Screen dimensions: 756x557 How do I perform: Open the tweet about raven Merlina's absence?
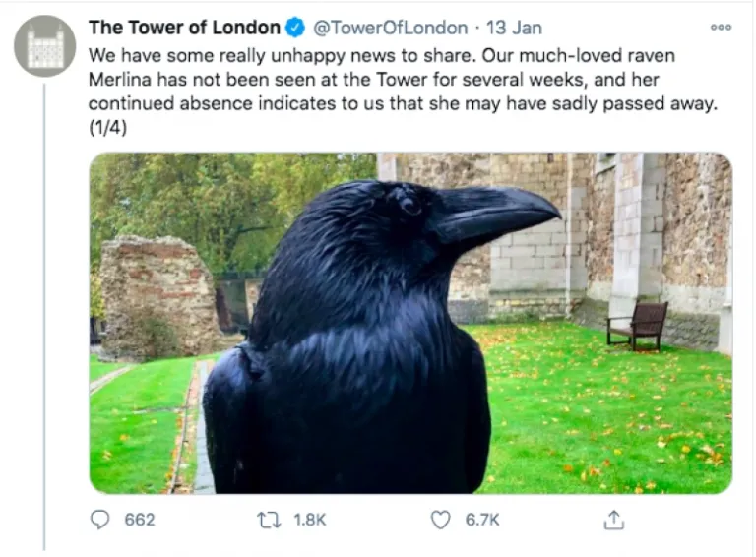pos(394,79)
